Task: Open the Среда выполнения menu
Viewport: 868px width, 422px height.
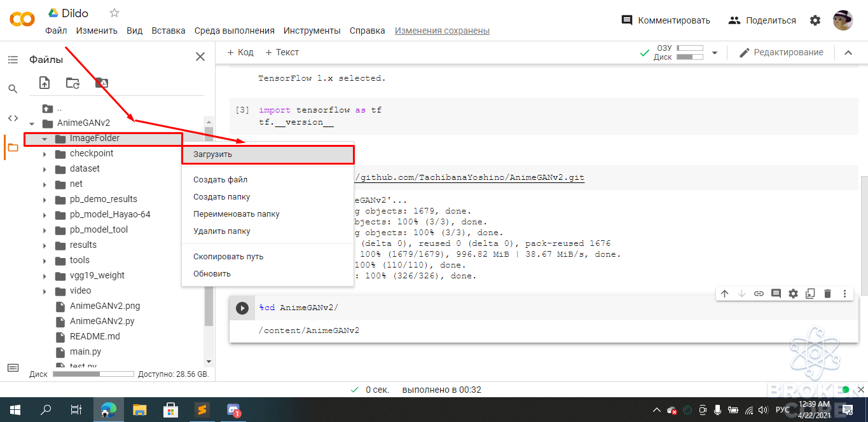Action: [x=235, y=31]
